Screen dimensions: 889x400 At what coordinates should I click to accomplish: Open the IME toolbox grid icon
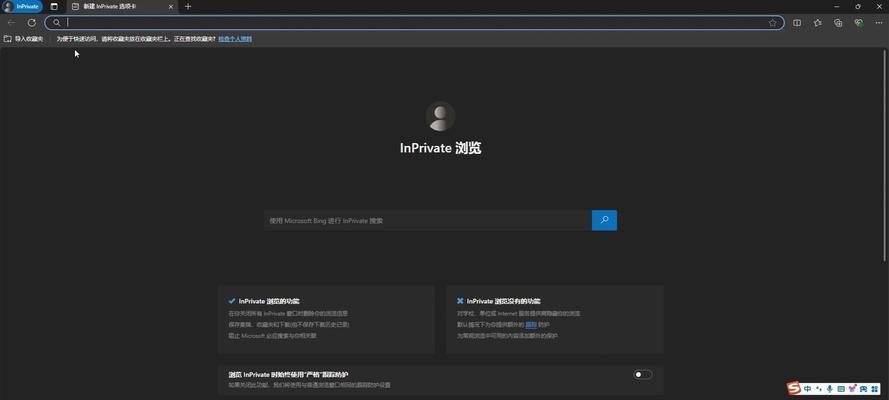[x=874, y=389]
